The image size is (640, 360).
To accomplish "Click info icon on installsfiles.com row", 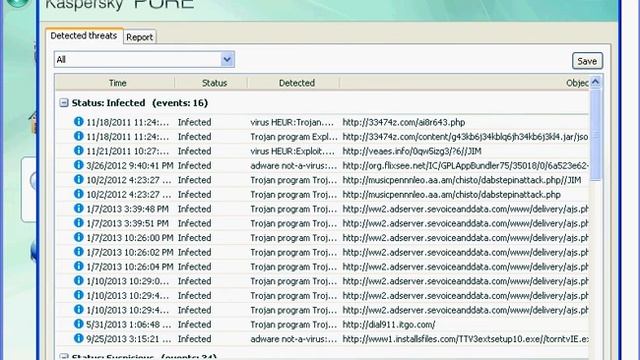I will click(x=78, y=338).
